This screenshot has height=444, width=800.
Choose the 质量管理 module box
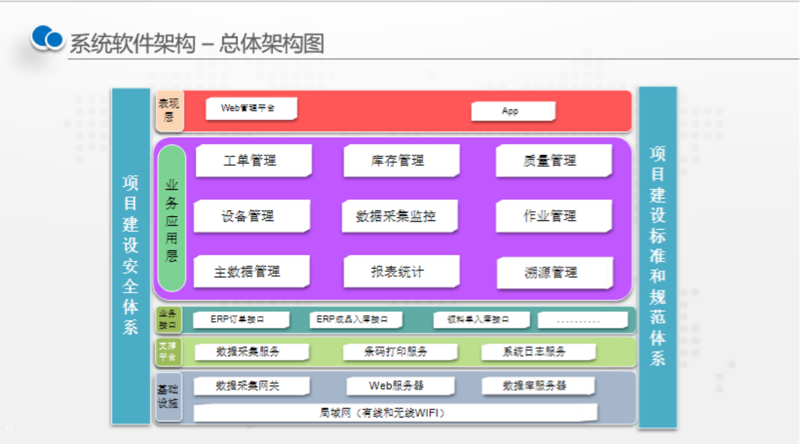550,161
